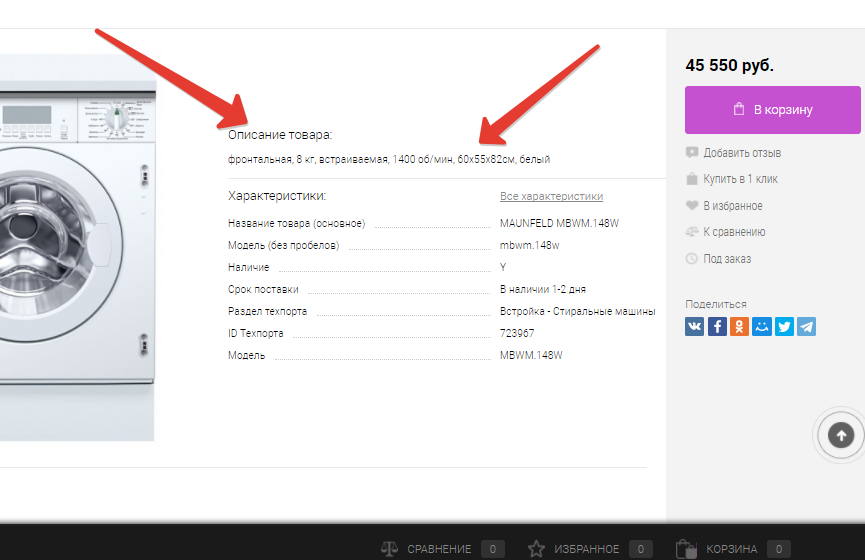The height and width of the screenshot is (560, 865).
Task: Click comparison counter 0 badge
Action: [x=493, y=549]
